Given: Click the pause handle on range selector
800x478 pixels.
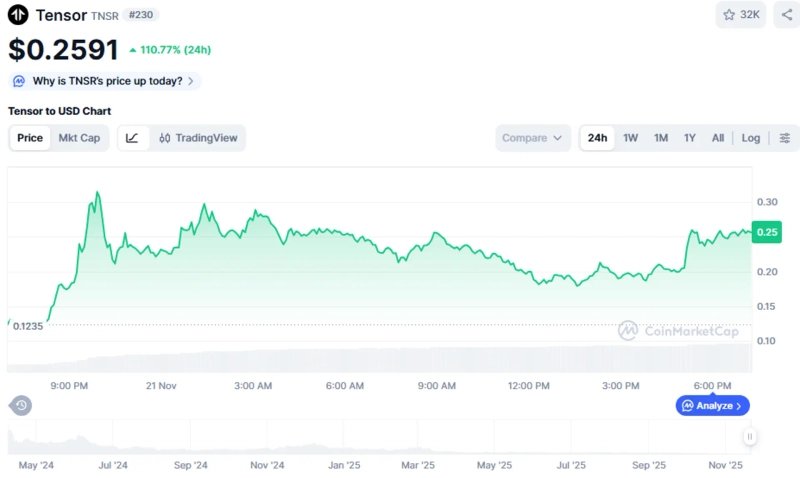Looking at the screenshot, I should pos(749,436).
